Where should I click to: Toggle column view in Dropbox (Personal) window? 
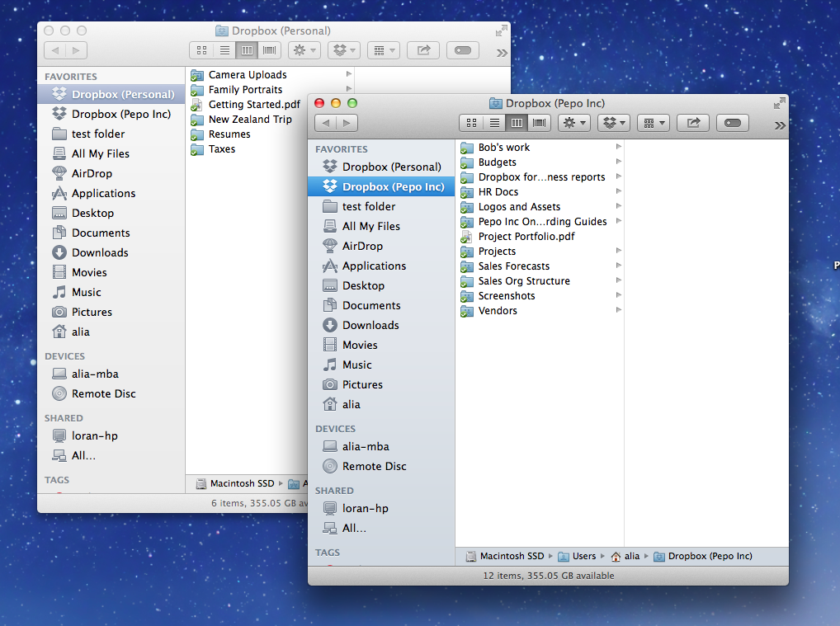(x=247, y=50)
